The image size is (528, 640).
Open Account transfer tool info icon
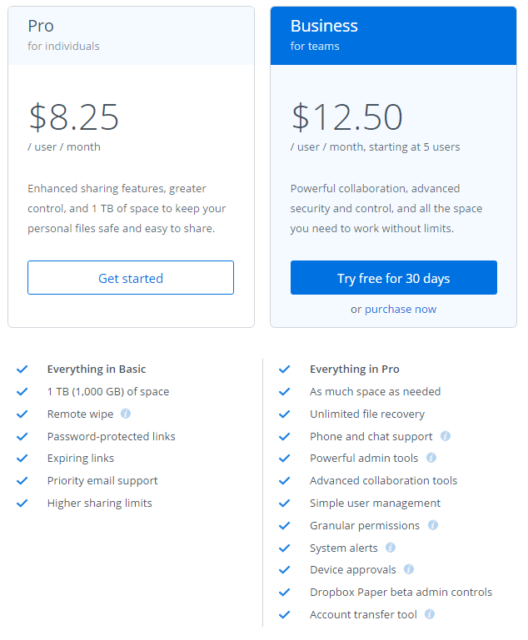point(429,614)
